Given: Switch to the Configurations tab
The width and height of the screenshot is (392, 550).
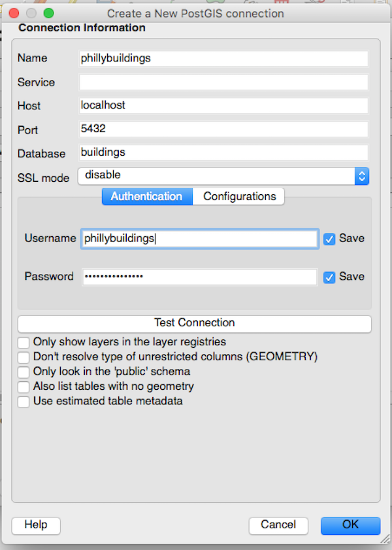Looking at the screenshot, I should click(x=239, y=196).
